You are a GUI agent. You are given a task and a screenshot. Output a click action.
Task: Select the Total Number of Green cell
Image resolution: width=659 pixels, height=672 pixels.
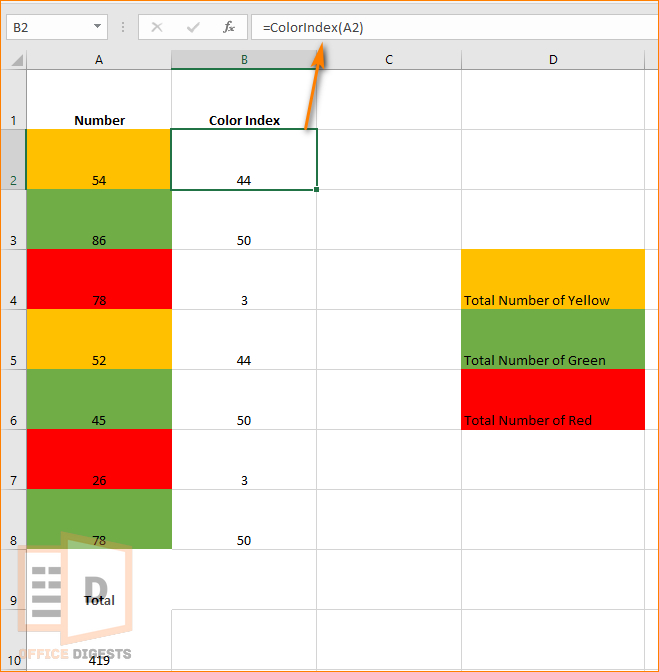pyautogui.click(x=553, y=339)
